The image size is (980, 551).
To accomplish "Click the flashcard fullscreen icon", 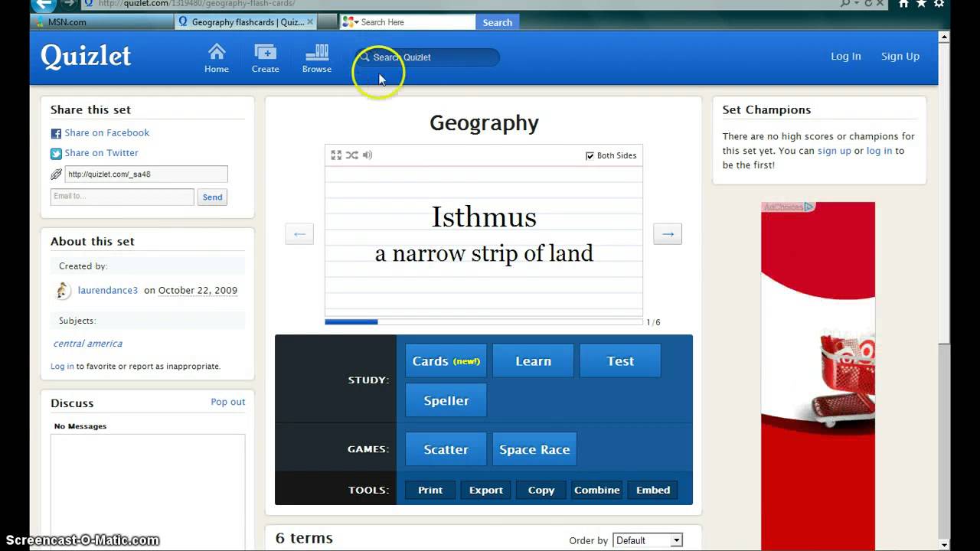I will pos(336,155).
